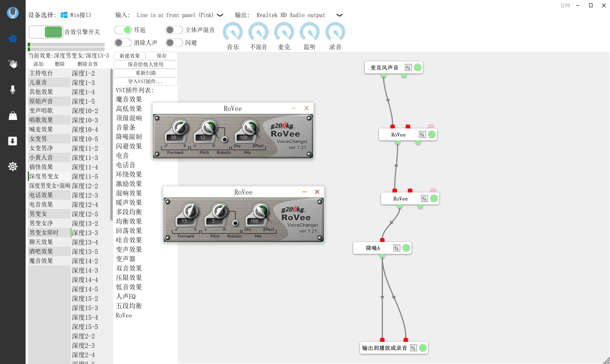Click the 删除 button
610x364 pixels.
[60, 64]
